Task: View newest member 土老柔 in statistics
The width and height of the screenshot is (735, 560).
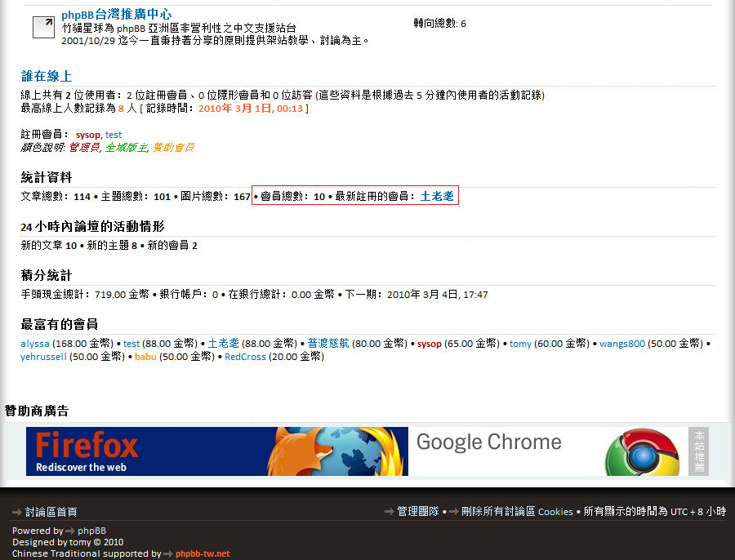Action: pyautogui.click(x=437, y=197)
